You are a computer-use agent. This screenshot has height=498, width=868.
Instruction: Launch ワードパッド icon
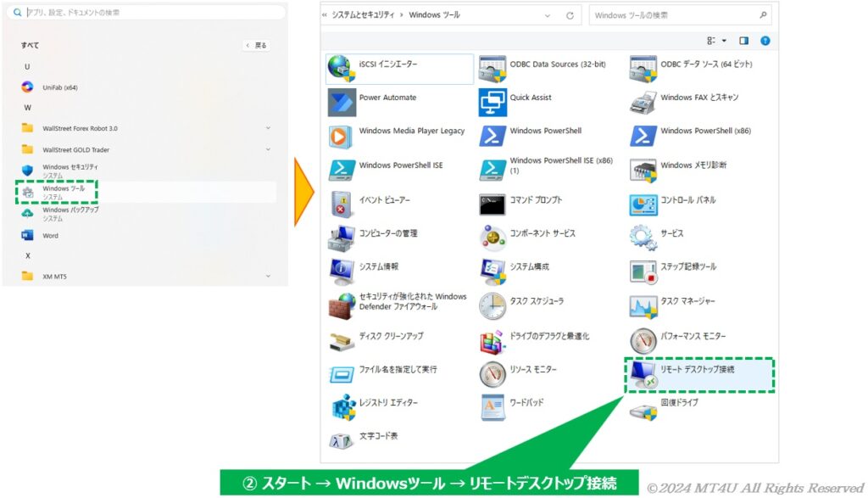(x=492, y=408)
